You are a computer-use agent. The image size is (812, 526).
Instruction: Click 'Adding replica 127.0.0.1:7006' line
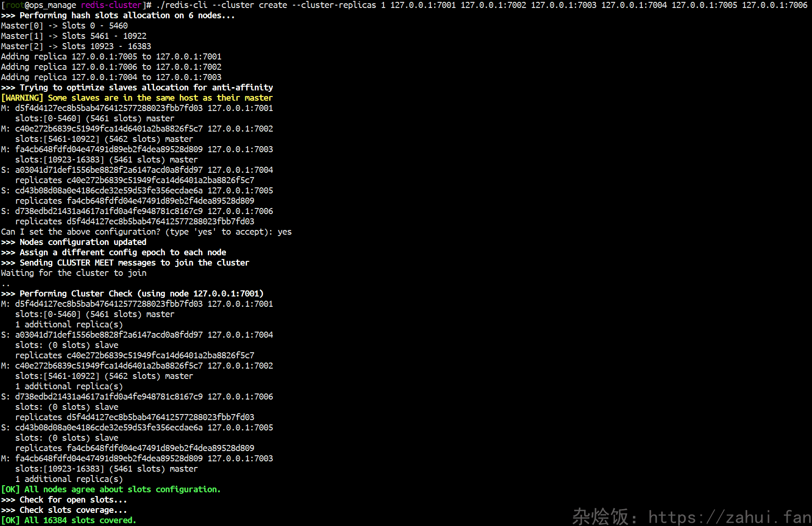(111, 67)
